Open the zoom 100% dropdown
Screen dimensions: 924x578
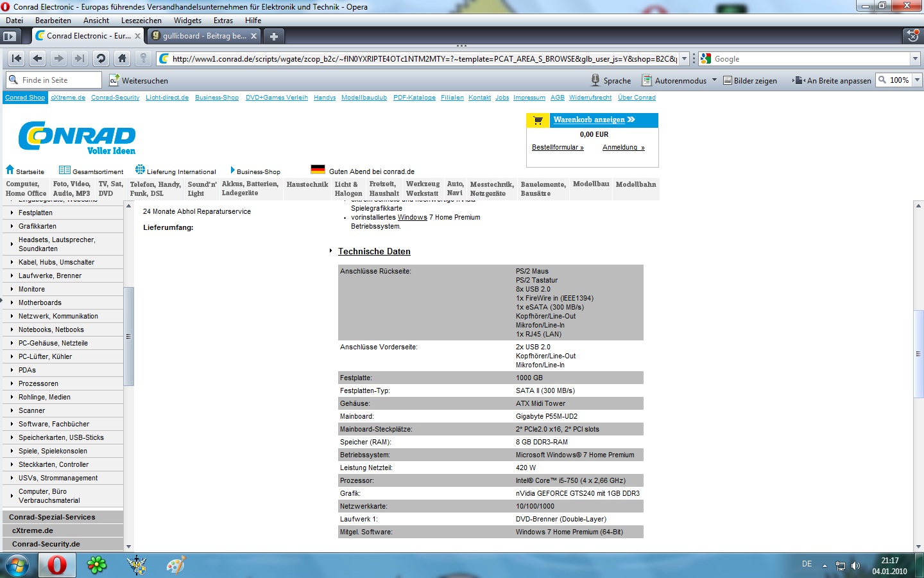pyautogui.click(x=917, y=80)
